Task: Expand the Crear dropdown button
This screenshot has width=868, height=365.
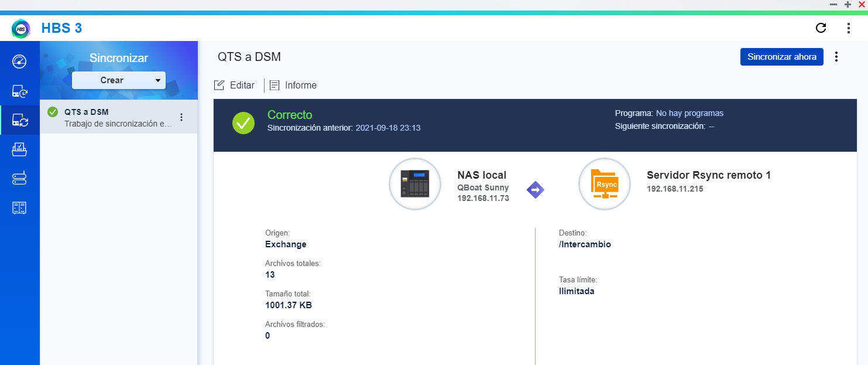Action: pos(119,80)
